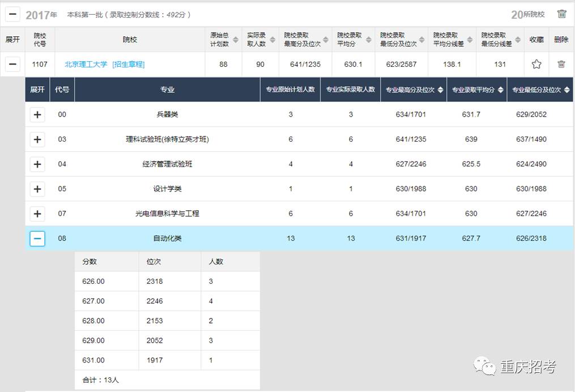Select the 兵器类 major name
The image size is (575, 392).
point(167,114)
